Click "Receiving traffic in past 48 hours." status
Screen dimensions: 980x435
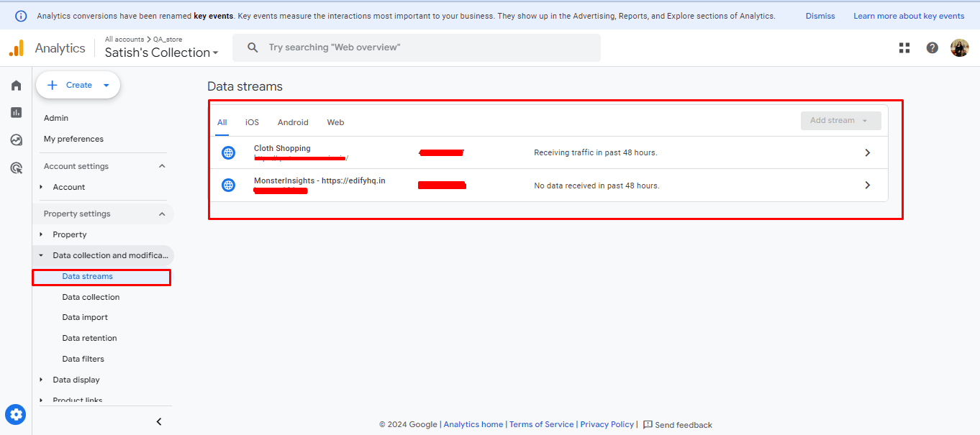pos(596,152)
